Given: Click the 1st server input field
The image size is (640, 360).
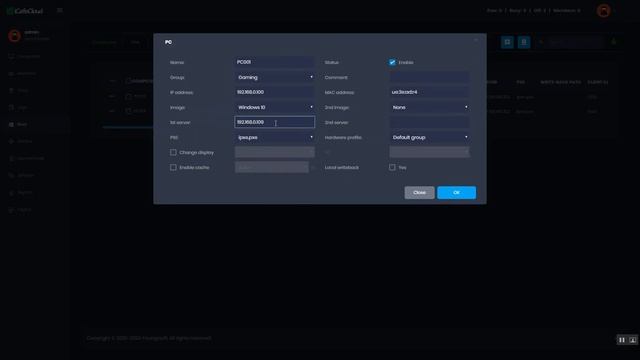Looking at the screenshot, I should (x=275, y=122).
